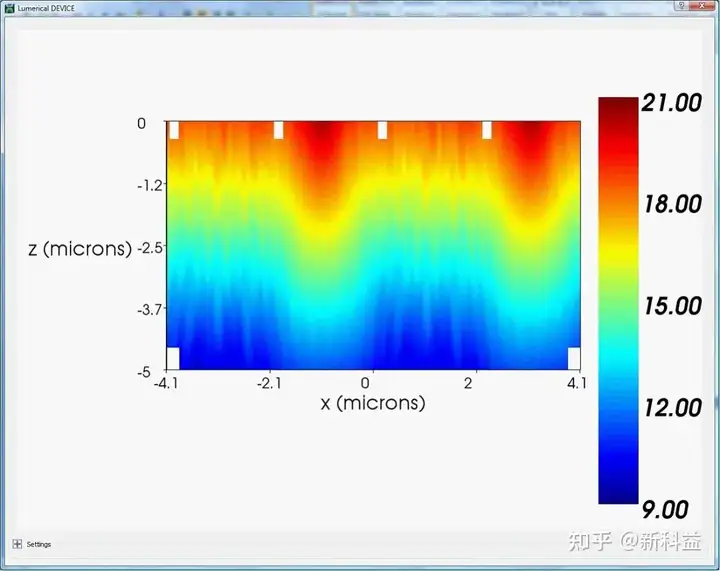Image resolution: width=720 pixels, height=571 pixels.
Task: Click the dark red top of colorbar
Action: point(618,105)
